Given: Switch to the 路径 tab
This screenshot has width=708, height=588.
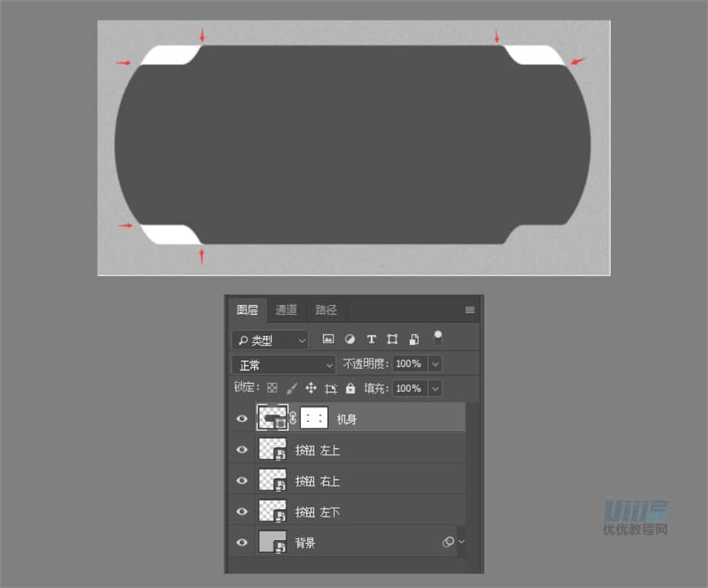Looking at the screenshot, I should pyautogui.click(x=326, y=310).
